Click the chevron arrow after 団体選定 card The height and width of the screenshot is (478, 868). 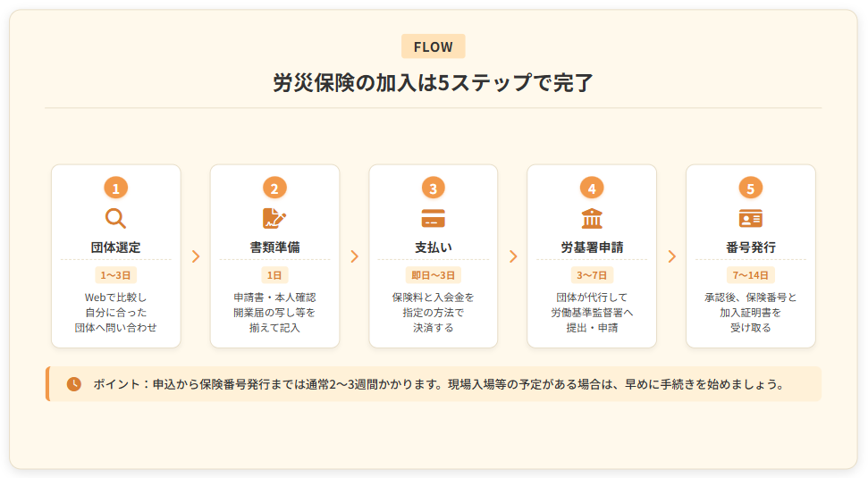(x=196, y=256)
